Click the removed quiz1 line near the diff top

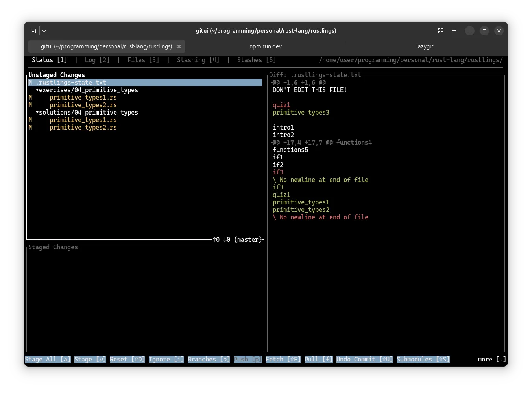281,105
